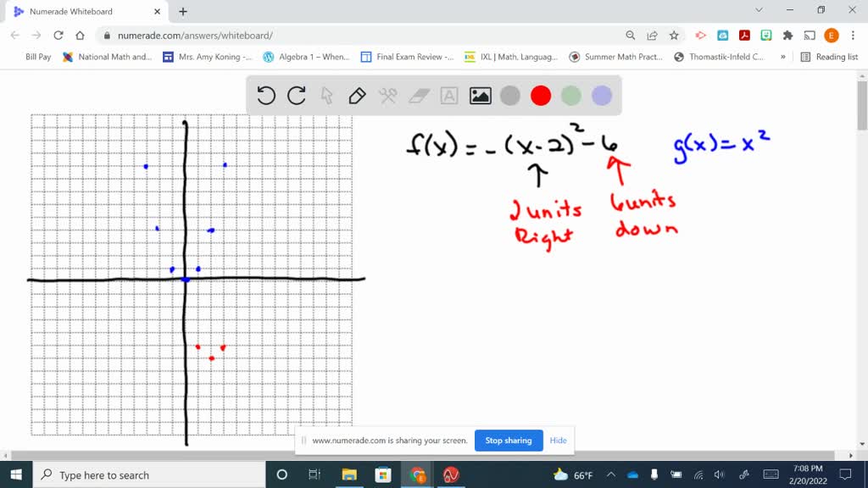Click the Undo arrow icon
The image size is (868, 488).
[265, 96]
